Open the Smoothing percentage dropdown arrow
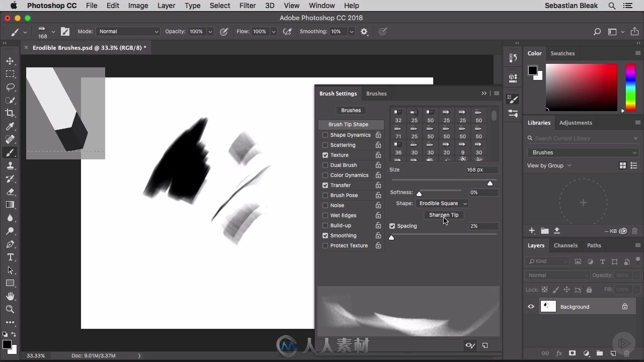The width and height of the screenshot is (644, 362). tap(351, 31)
